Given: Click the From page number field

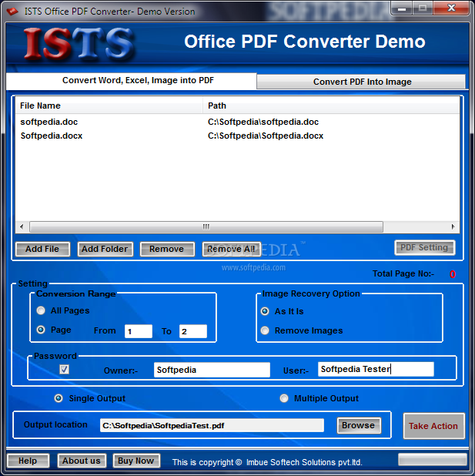Looking at the screenshot, I should point(139,331).
